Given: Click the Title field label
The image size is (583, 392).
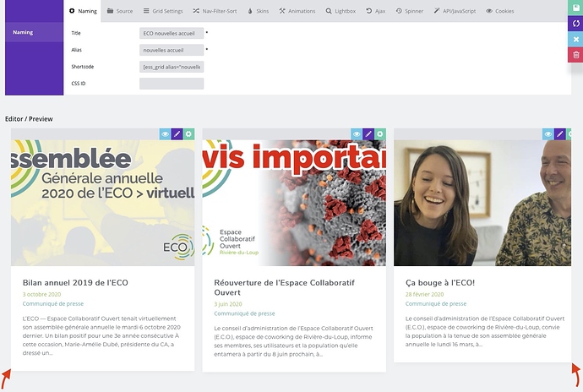Looking at the screenshot, I should [x=76, y=33].
